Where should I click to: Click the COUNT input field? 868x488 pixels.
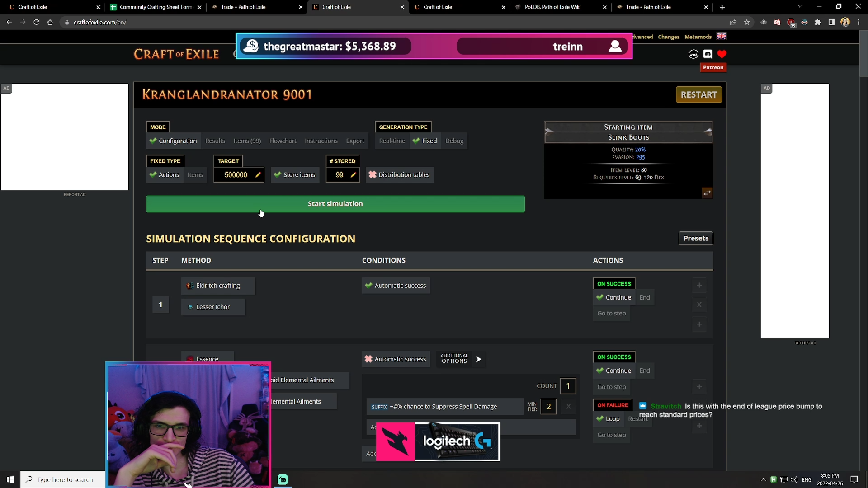(568, 386)
